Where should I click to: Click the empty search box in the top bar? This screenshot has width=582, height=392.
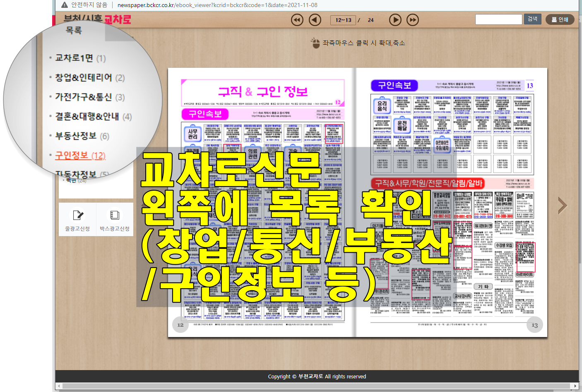click(499, 19)
